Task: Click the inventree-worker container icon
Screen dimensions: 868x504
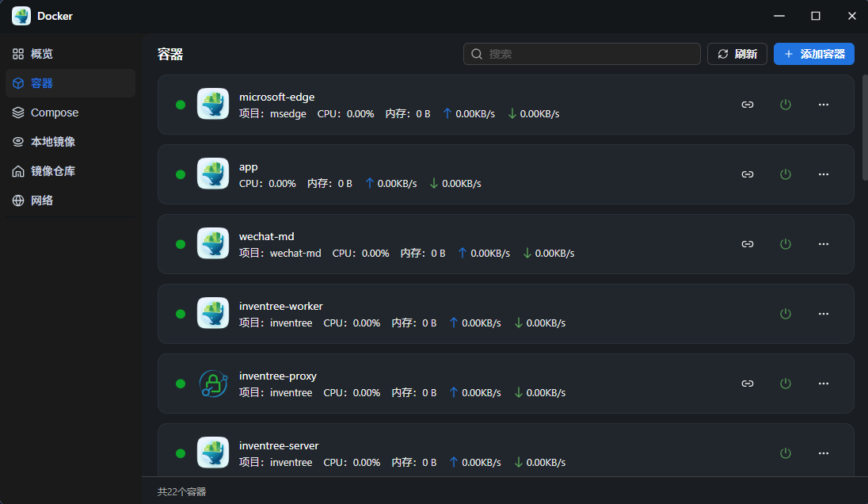Action: click(213, 314)
